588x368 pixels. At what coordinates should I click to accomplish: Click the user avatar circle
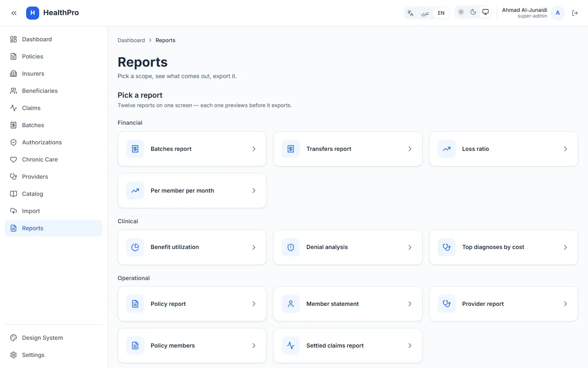point(558,13)
